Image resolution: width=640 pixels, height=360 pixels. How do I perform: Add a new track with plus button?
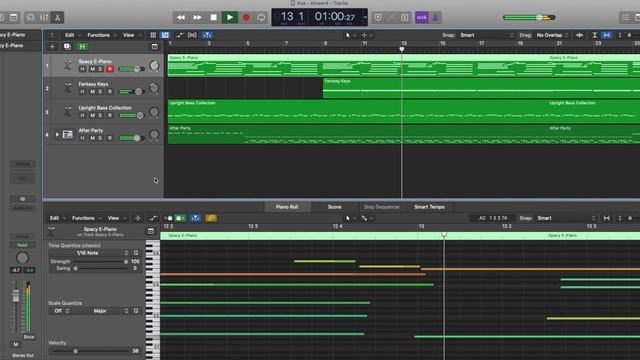tap(52, 47)
